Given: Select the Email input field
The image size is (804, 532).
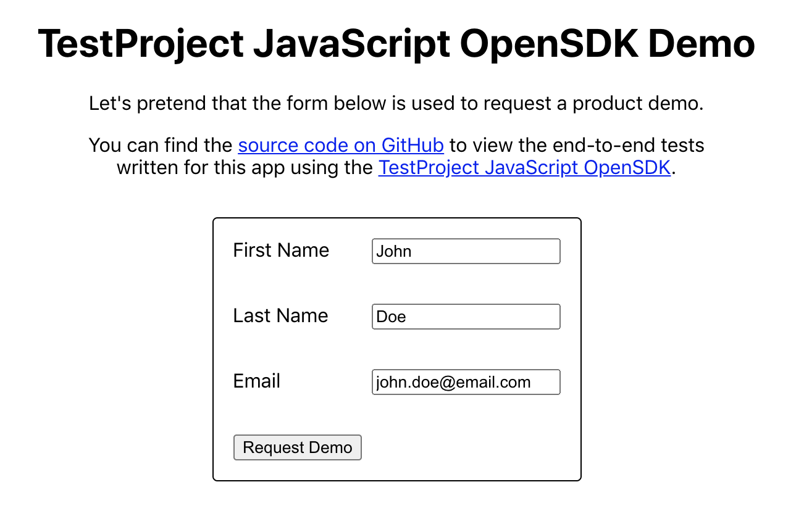Looking at the screenshot, I should click(466, 382).
